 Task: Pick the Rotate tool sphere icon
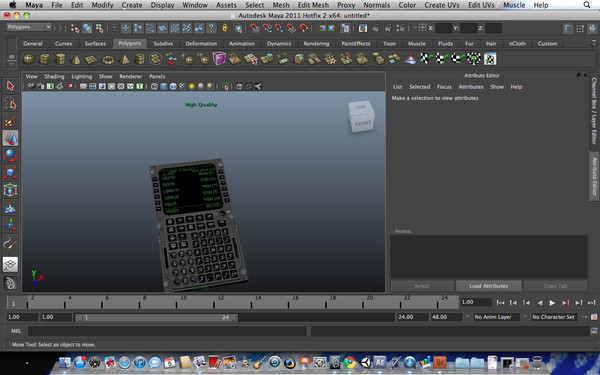pos(10,155)
